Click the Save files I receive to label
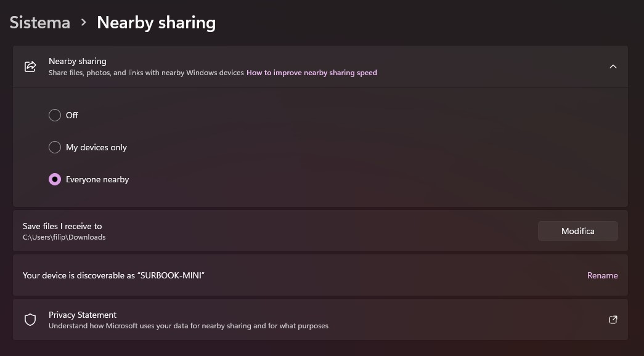 pyautogui.click(x=62, y=226)
